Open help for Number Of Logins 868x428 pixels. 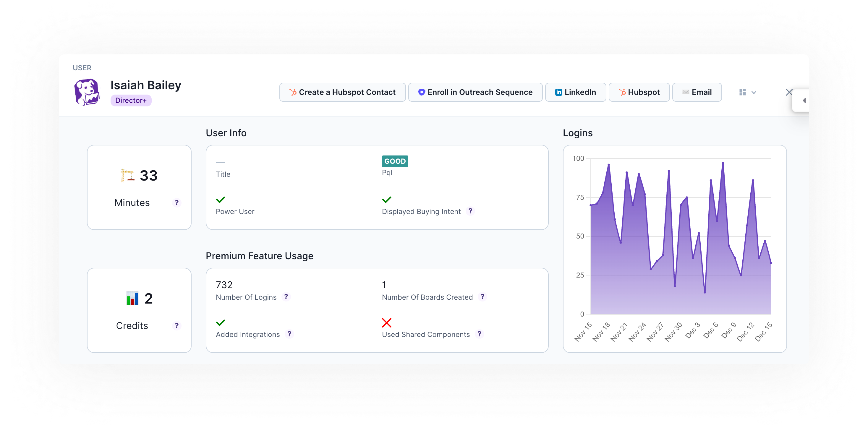[x=286, y=296]
